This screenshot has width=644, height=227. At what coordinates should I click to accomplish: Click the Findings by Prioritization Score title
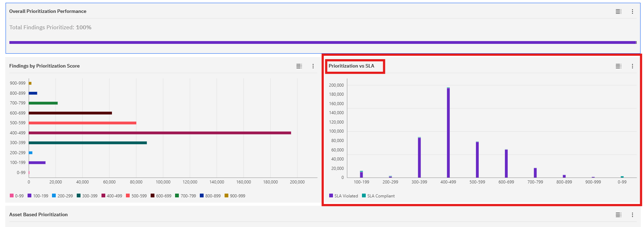click(44, 66)
